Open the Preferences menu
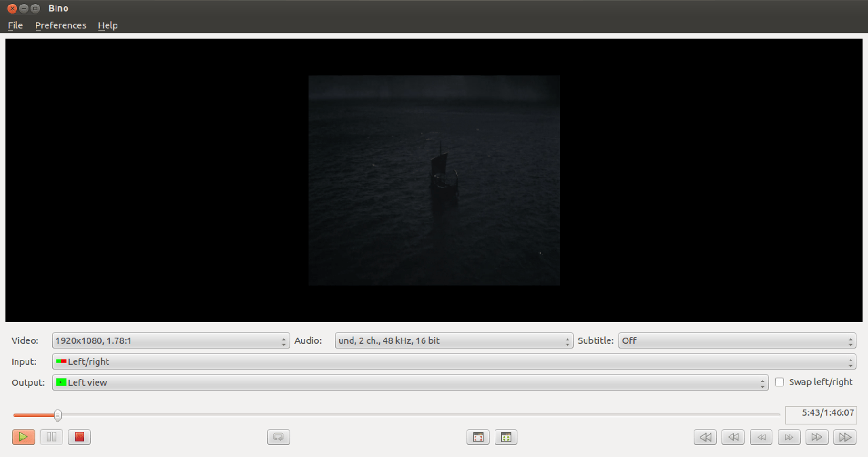The width and height of the screenshot is (868, 457). [x=60, y=26]
